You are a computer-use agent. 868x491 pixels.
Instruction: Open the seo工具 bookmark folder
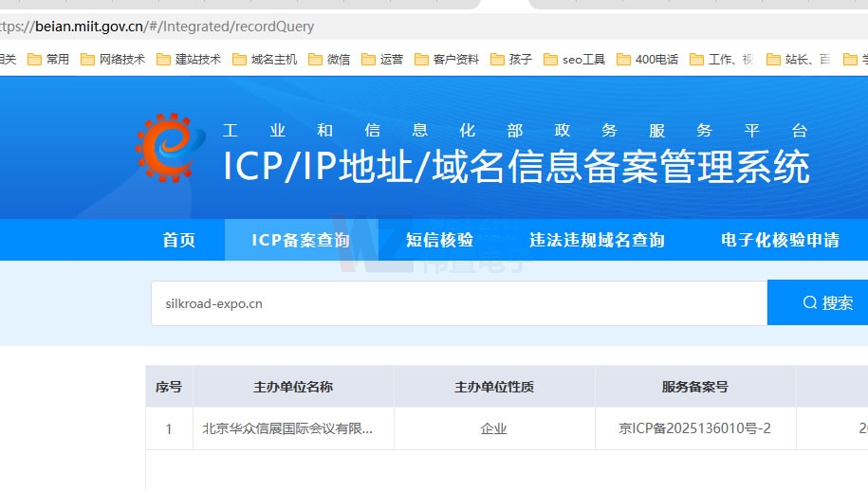574,59
